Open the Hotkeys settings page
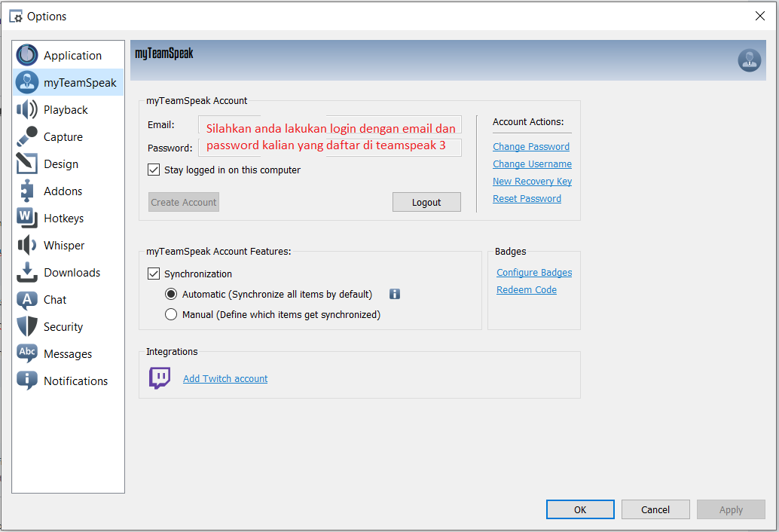The image size is (779, 532). 68,218
